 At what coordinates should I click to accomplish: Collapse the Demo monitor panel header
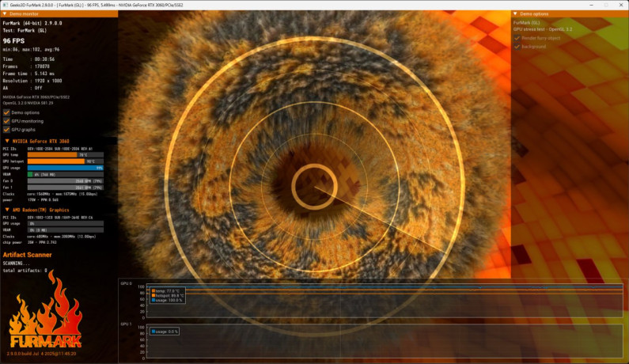[x=5, y=14]
